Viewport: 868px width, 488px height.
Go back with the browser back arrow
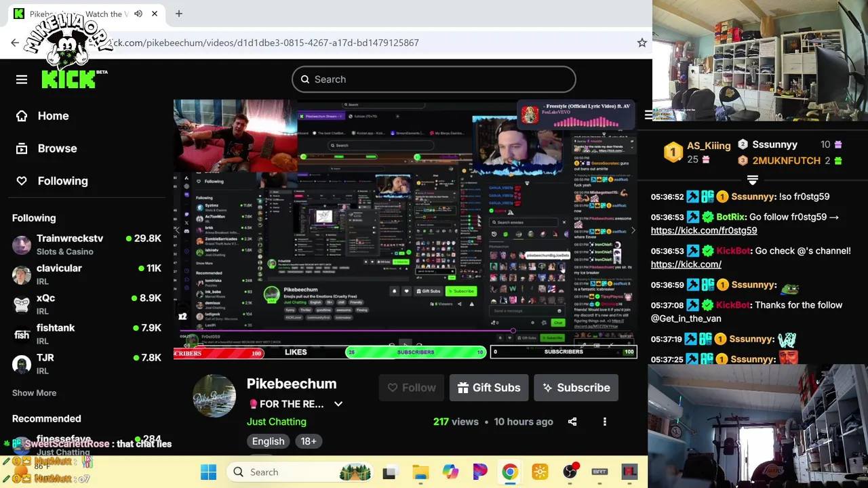(x=15, y=43)
